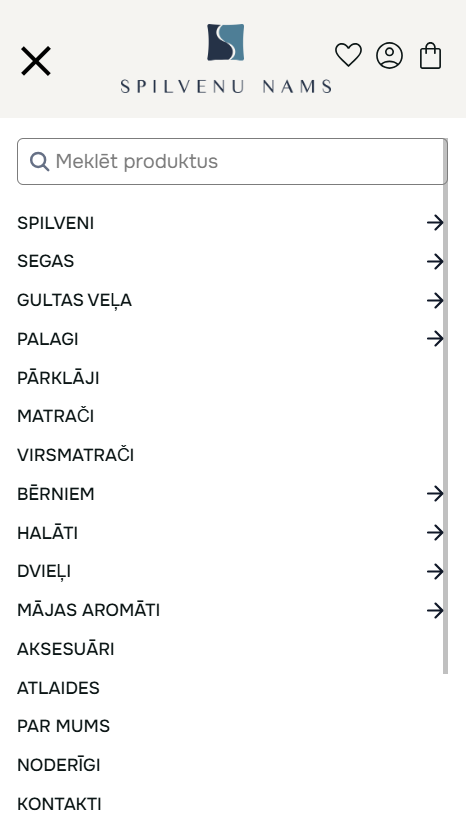Viewport: 466px width, 830px height.
Task: Click the Spilvenu Nams logo
Action: click(226, 58)
